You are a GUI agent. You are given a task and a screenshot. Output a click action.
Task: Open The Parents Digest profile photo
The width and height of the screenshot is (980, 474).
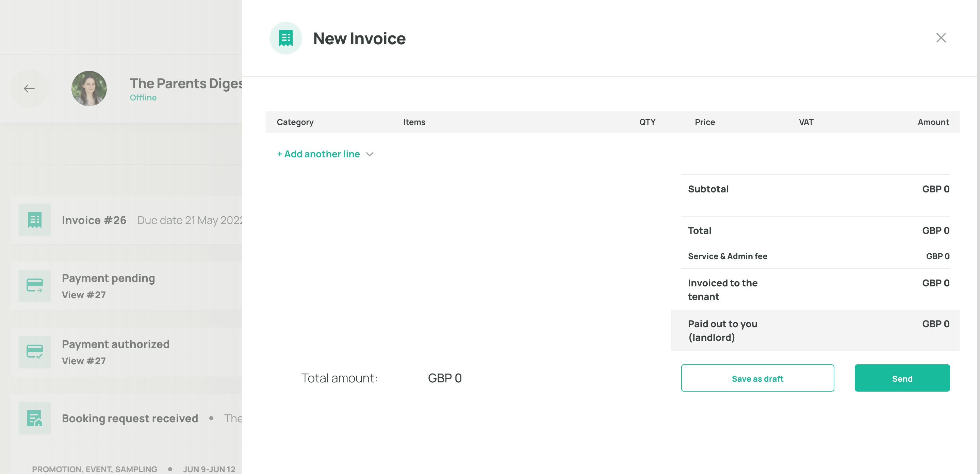[89, 88]
